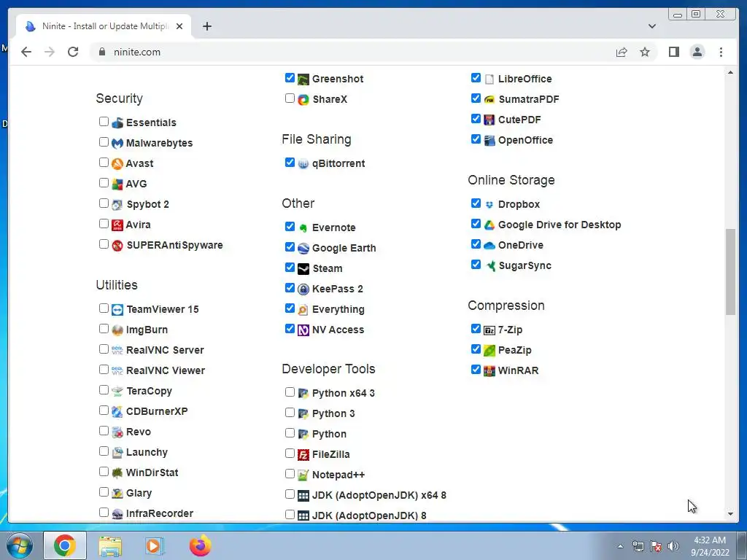Click the KeePass 2 lock icon
747x560 pixels.
point(303,289)
